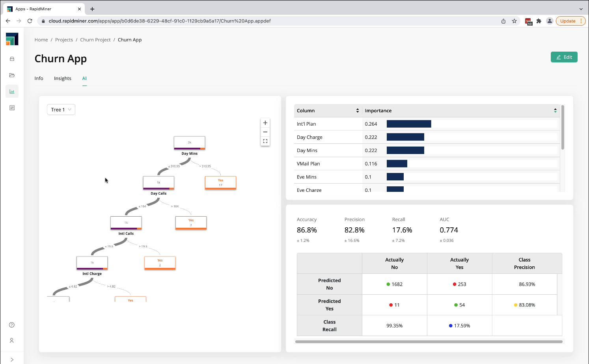
Task: Click importance table vertical scrollbar
Action: tap(563, 127)
